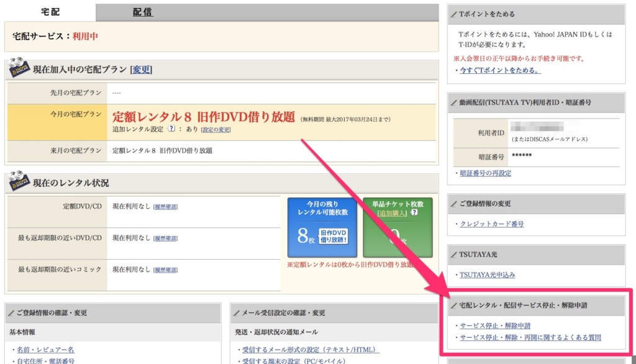This screenshot has height=364, width=636.
Task: Open 追加購入 link in 単品チケット枚数 panel
Action: [392, 213]
